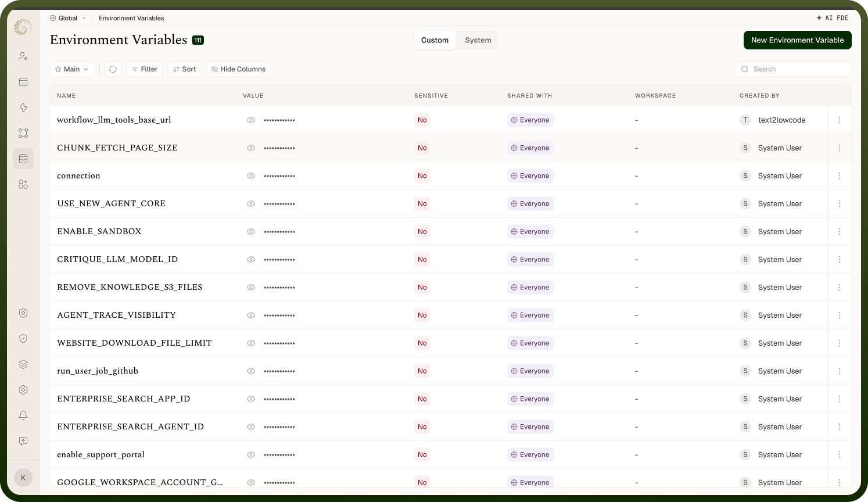
Task: Click text2lowcode creator name
Action: [x=781, y=120]
